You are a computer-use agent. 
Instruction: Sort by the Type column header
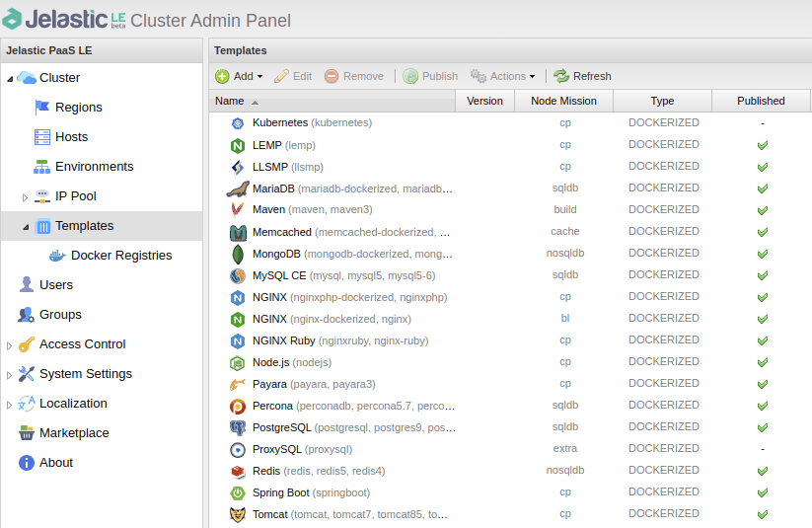pos(662,101)
